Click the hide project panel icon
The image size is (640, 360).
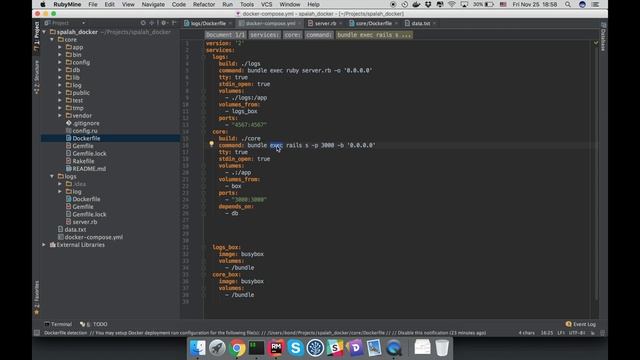coord(174,23)
